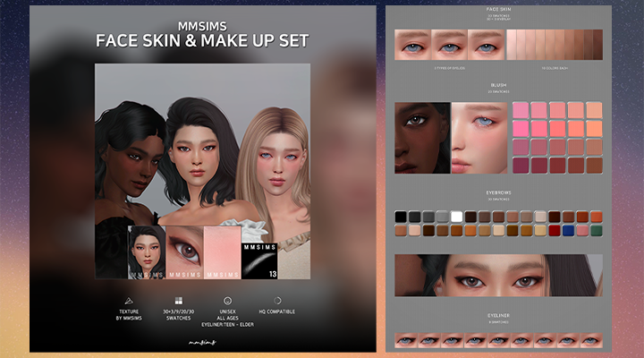The height and width of the screenshot is (358, 644).
Task: Click the dark skin blush preview image
Action: point(421,137)
